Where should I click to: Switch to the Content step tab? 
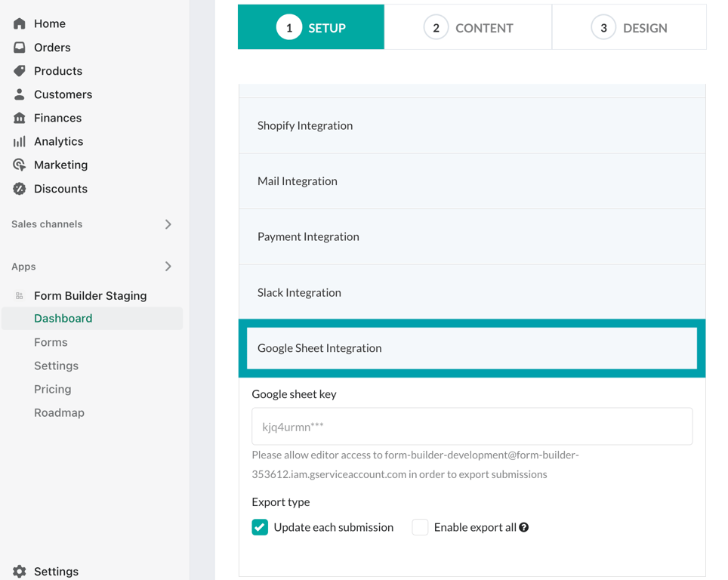coord(468,28)
